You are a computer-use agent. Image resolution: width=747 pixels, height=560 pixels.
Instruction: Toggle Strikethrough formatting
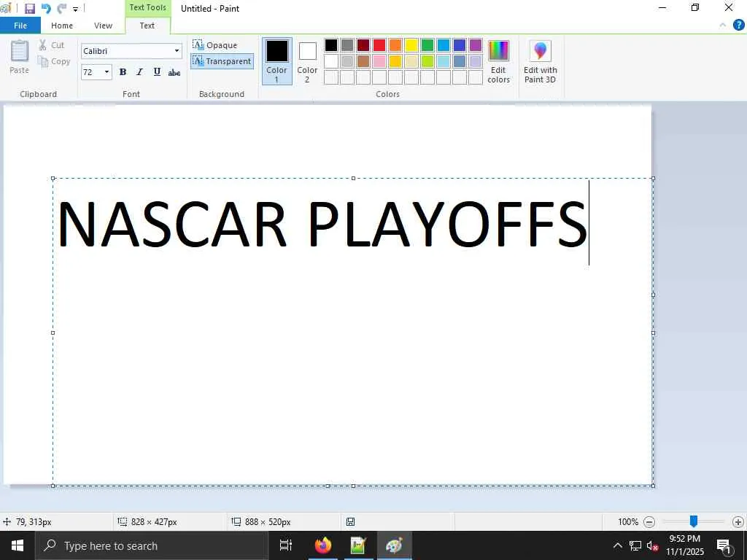pyautogui.click(x=174, y=72)
